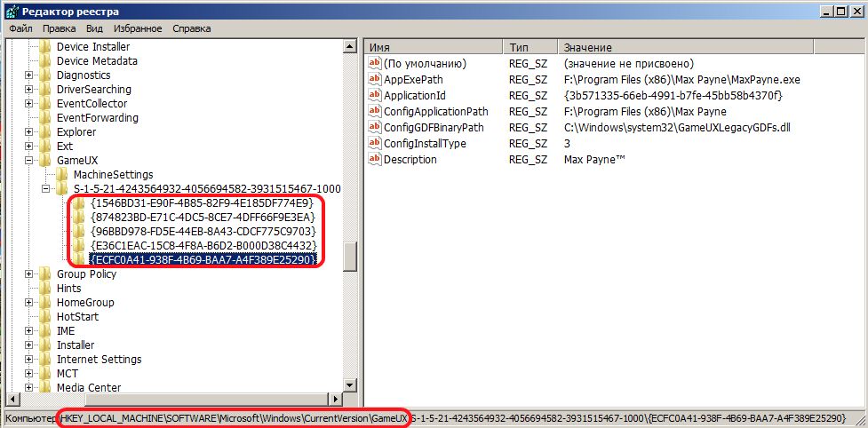
Task: Select the Device Installer key
Action: click(x=93, y=47)
